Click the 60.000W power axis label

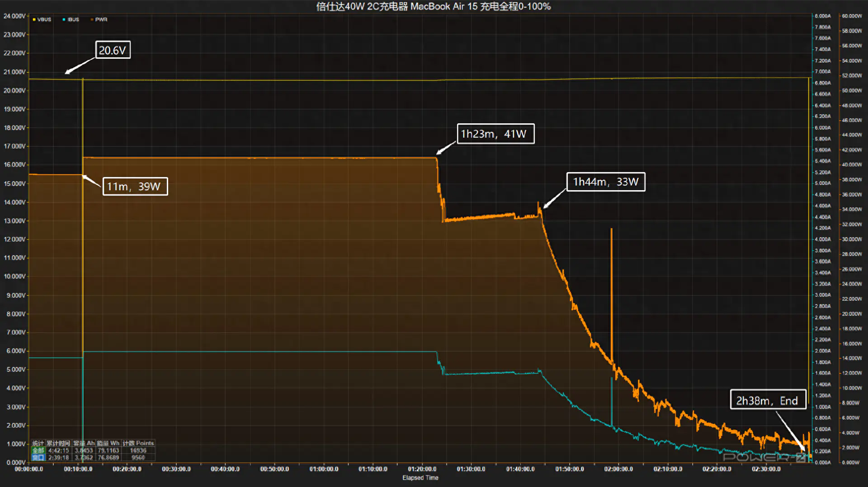click(x=852, y=16)
